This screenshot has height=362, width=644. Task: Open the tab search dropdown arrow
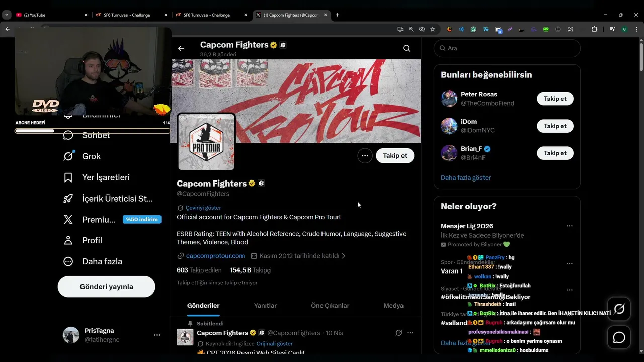[7, 15]
